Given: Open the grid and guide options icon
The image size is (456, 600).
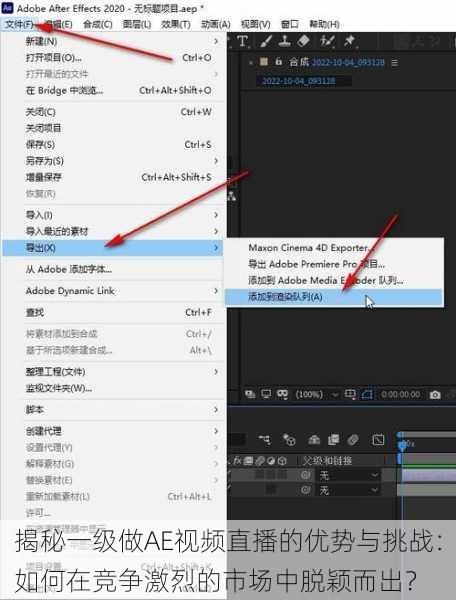Looking at the screenshot, I should tap(350, 394).
